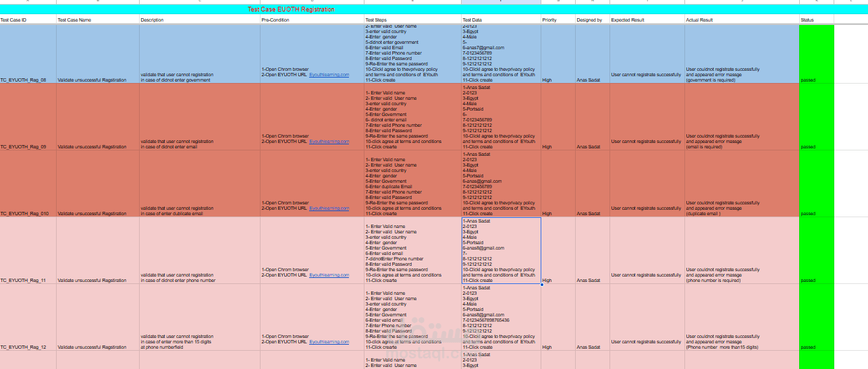This screenshot has height=369, width=868.
Task: Select actual result "(phone number is required)" cell
Action: pyautogui.click(x=742, y=251)
